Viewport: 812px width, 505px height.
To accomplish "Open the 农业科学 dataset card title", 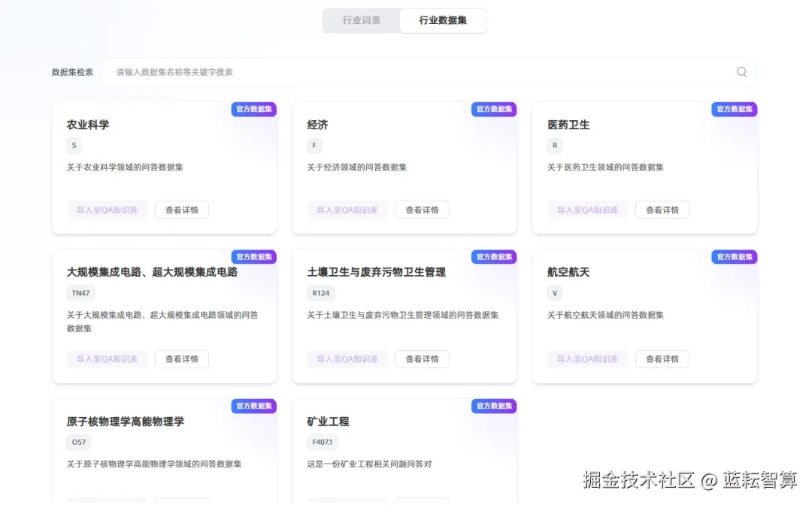I will (x=89, y=125).
